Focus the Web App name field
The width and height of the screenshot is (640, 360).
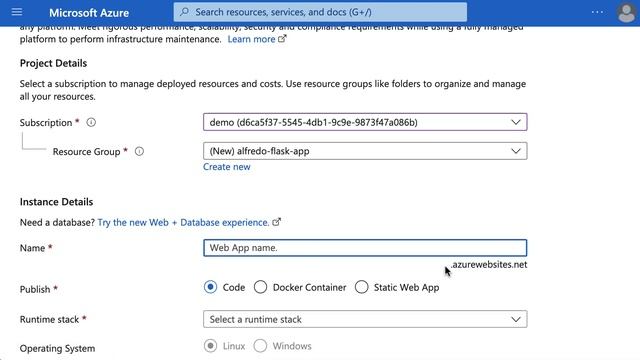[x=365, y=248]
